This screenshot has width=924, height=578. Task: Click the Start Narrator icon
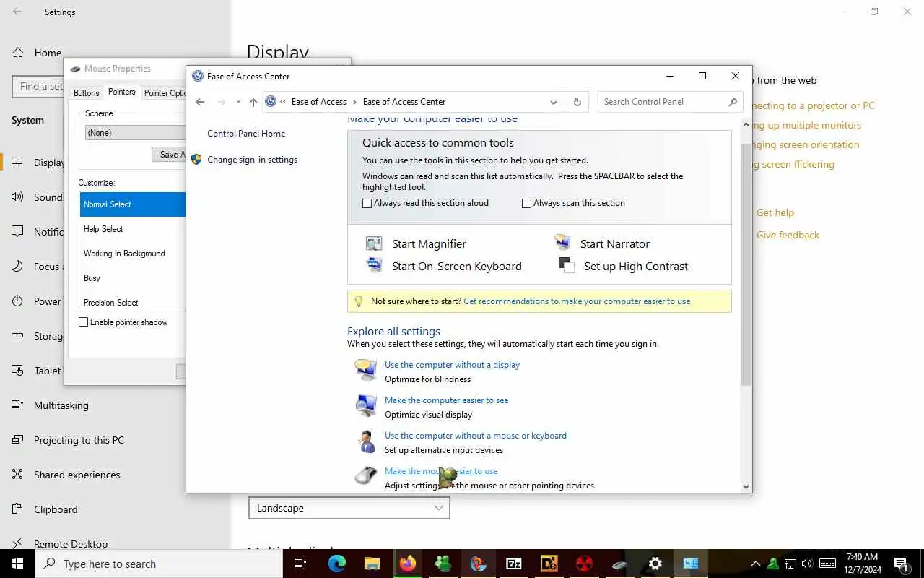(563, 243)
